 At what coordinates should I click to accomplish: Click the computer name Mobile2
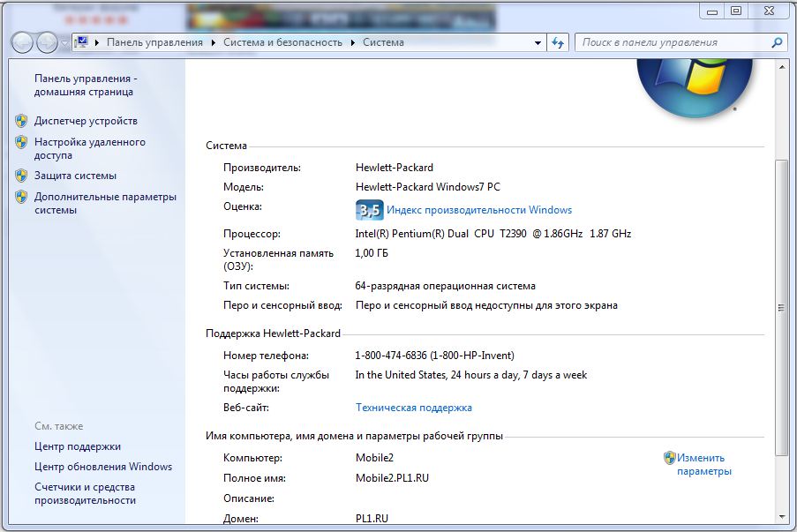[374, 458]
